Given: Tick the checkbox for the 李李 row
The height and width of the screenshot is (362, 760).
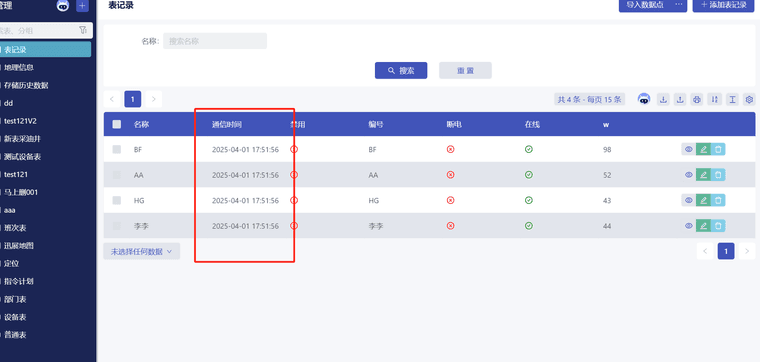Looking at the screenshot, I should point(117,226).
